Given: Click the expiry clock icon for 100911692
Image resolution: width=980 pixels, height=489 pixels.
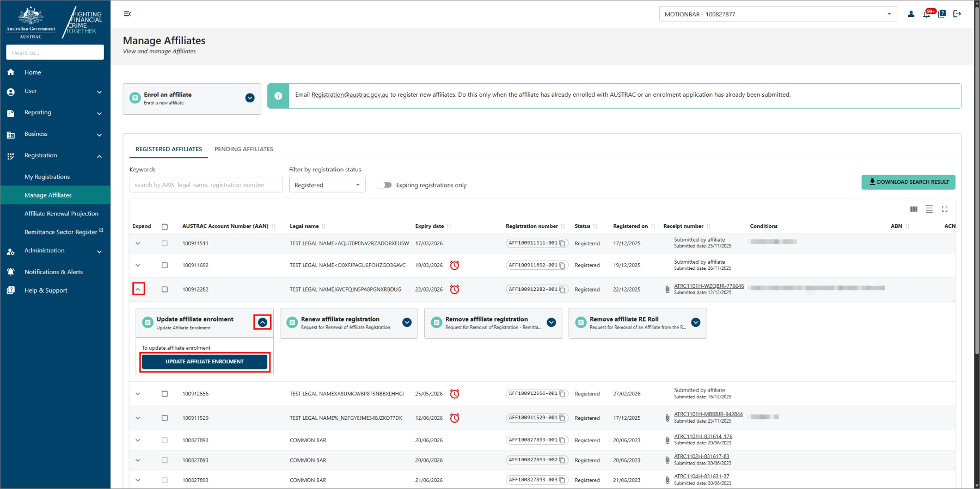Looking at the screenshot, I should coord(455,265).
